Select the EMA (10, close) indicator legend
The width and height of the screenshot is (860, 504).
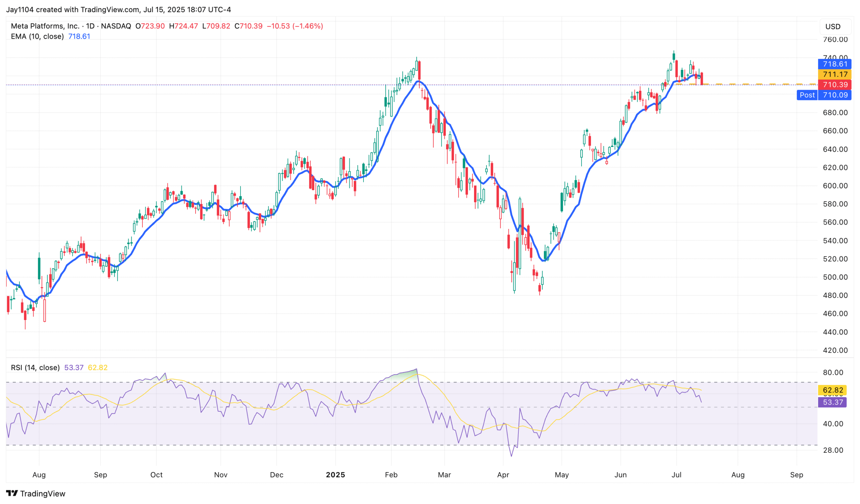point(37,37)
